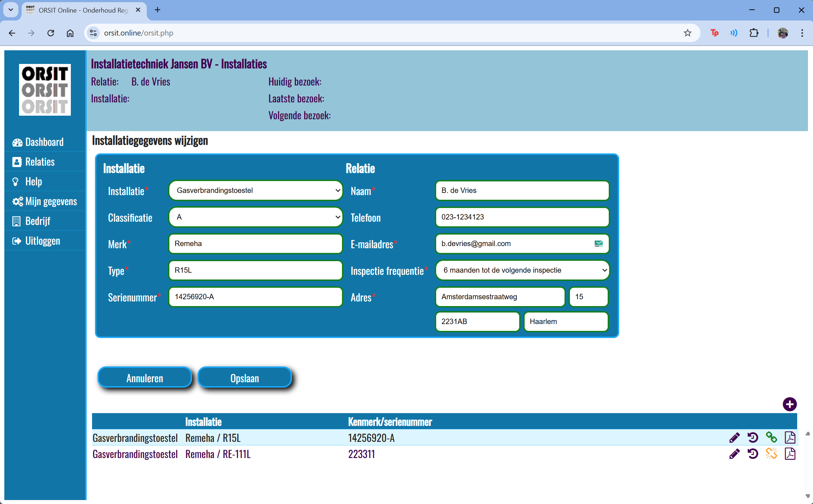Open the Classificatie dropdown

point(256,217)
